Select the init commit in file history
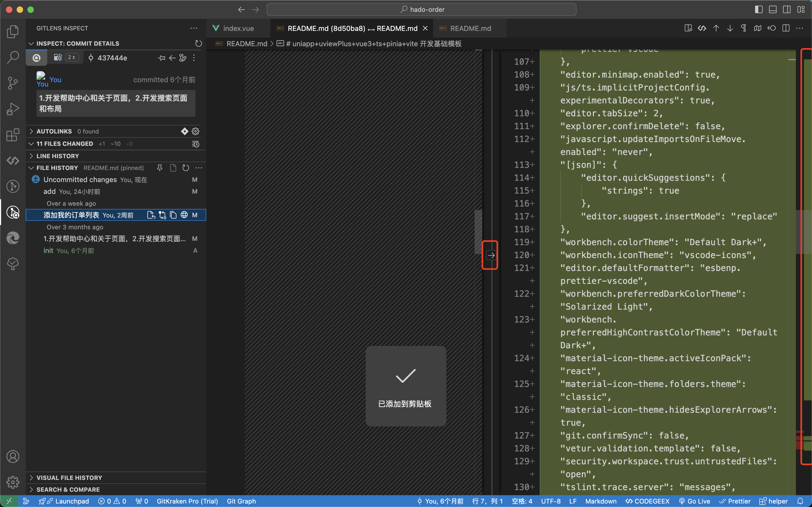812x507 pixels. (48, 251)
